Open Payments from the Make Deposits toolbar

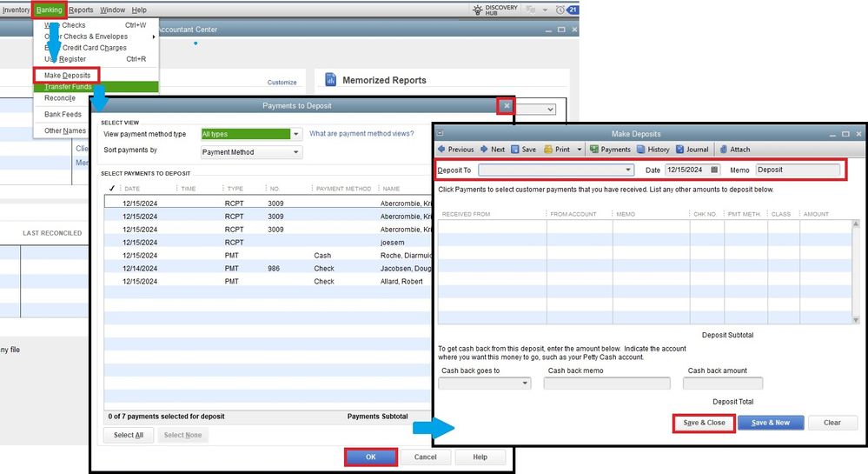coord(594,150)
